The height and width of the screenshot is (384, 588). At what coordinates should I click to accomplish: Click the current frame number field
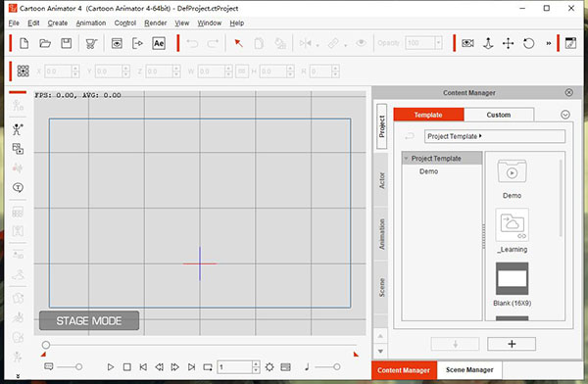pos(235,367)
